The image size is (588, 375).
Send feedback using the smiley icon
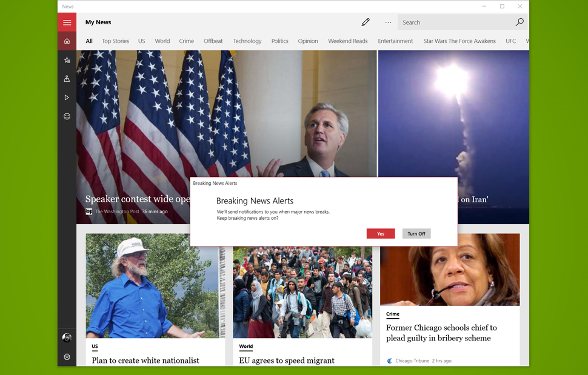[67, 116]
